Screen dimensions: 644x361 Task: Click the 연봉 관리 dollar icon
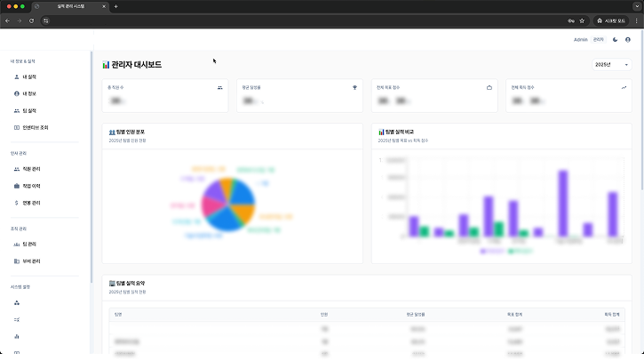(17, 203)
